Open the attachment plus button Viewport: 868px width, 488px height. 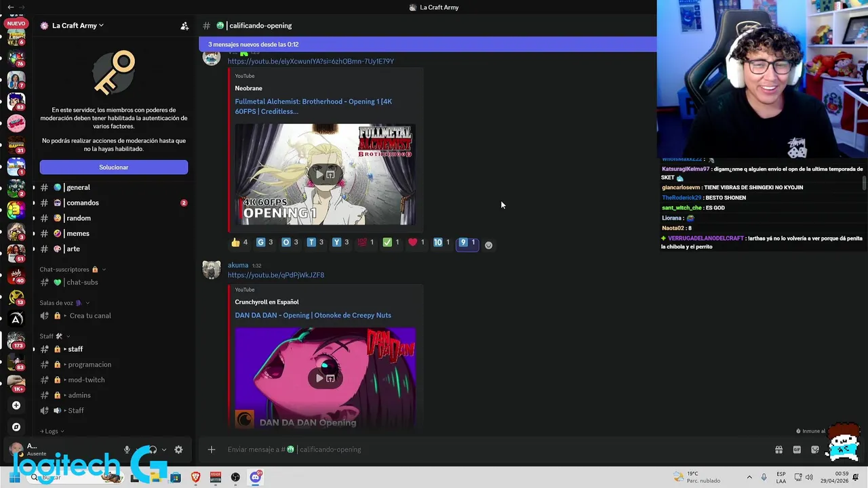point(212,449)
